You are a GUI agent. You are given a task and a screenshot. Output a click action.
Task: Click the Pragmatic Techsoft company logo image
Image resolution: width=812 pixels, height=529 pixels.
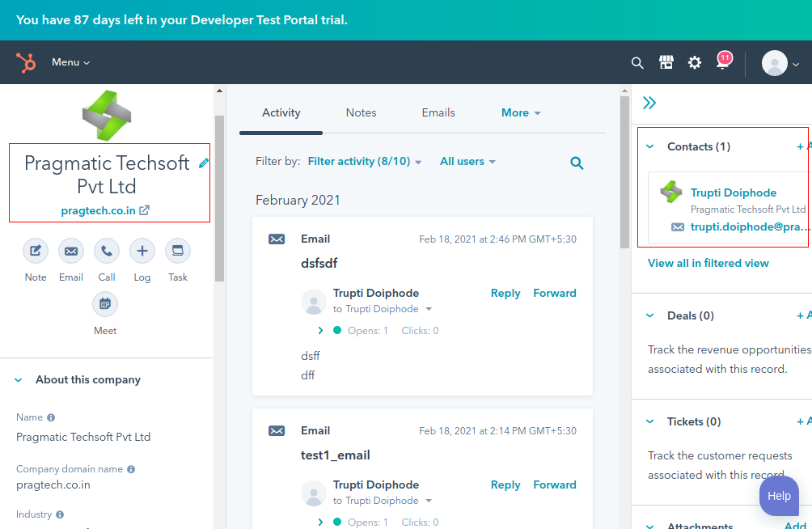click(x=107, y=116)
